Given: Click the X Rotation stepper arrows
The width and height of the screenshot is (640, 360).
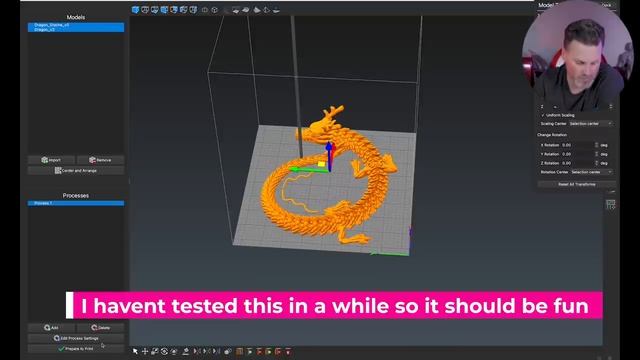Looking at the screenshot, I should (x=596, y=145).
